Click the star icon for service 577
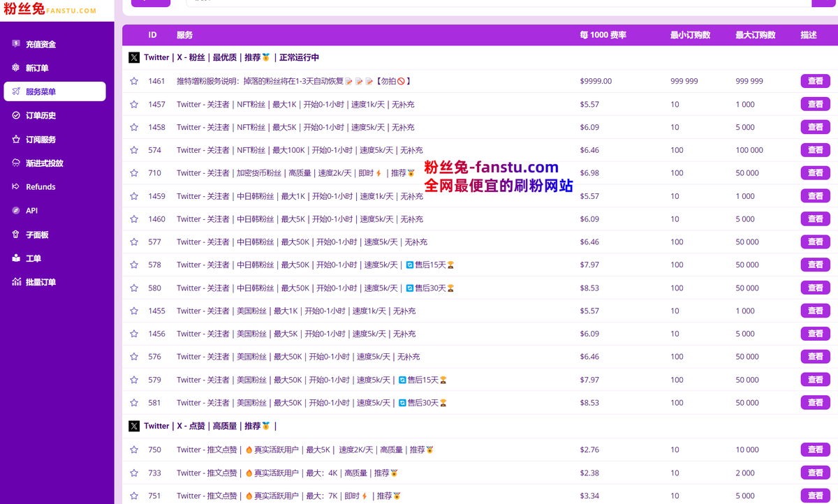This screenshot has width=838, height=504. click(x=134, y=242)
